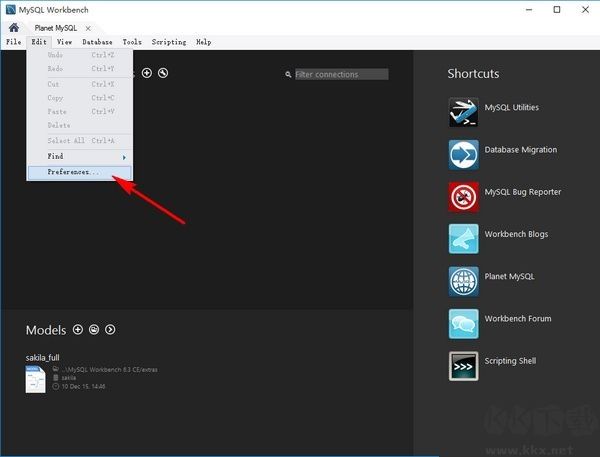Expand the Find submenu

pyautogui.click(x=80, y=157)
